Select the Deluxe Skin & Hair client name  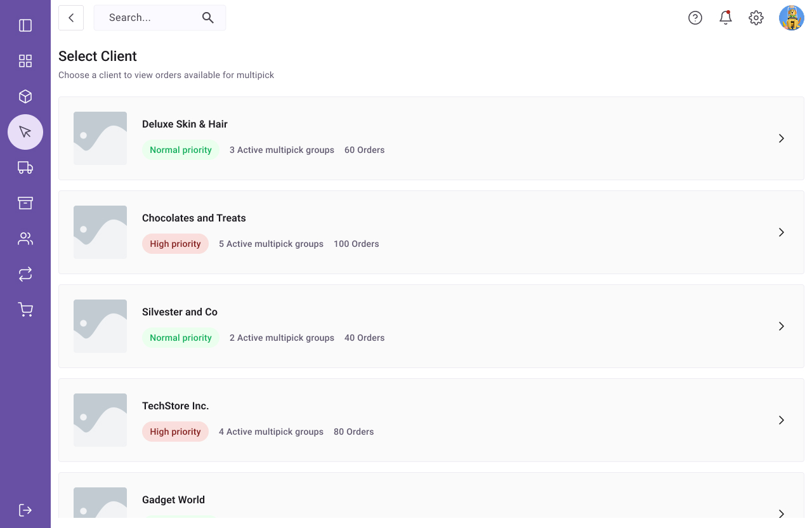coord(185,124)
